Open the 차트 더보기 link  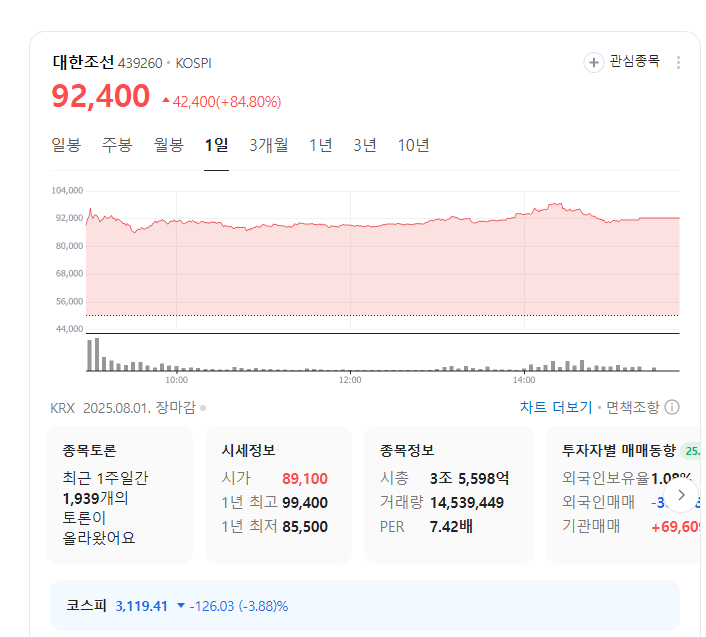(556, 407)
